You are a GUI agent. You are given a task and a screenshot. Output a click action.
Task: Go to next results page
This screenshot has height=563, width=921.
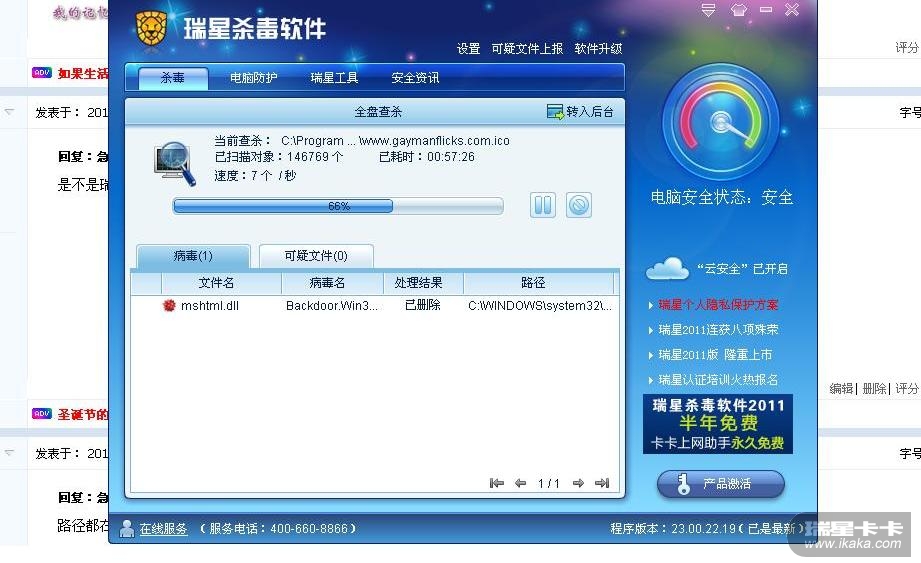(x=578, y=483)
